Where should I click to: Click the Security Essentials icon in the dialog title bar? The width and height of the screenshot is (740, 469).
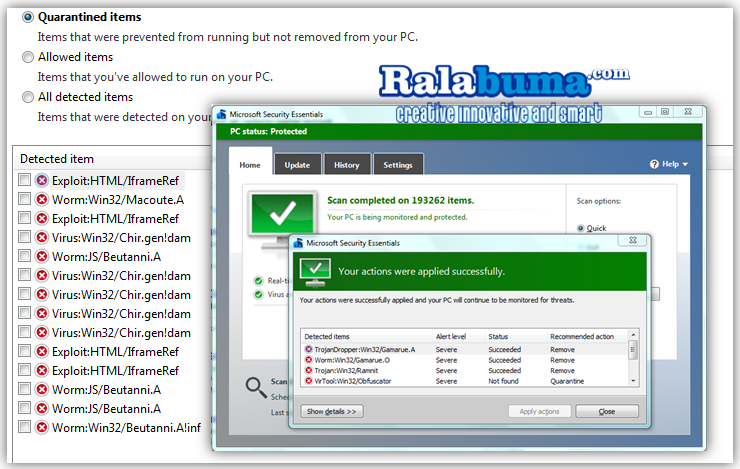298,243
